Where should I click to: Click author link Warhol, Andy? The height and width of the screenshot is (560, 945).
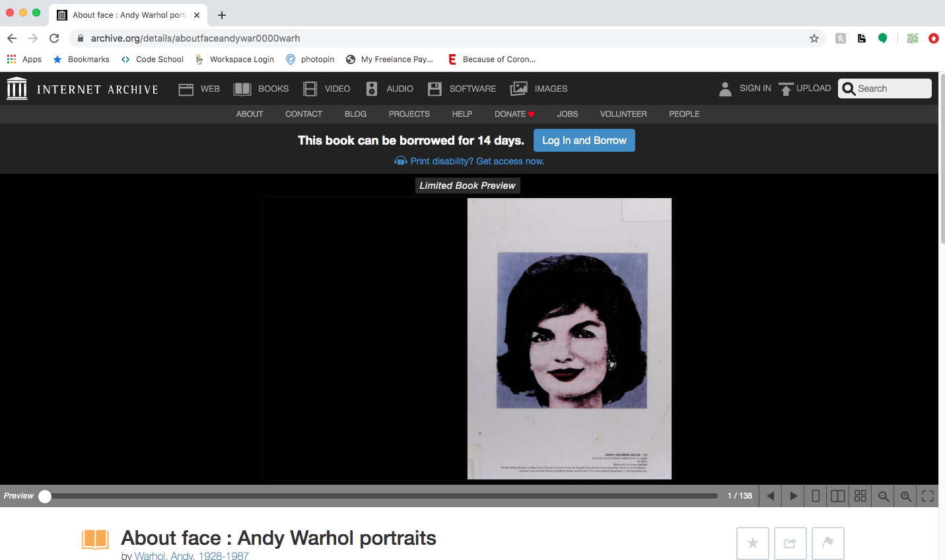[192, 556]
